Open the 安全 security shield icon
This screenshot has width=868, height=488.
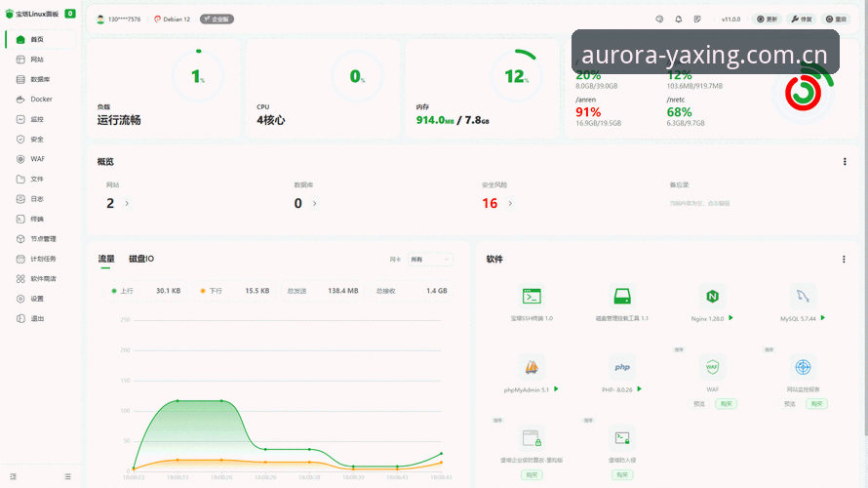click(x=20, y=139)
